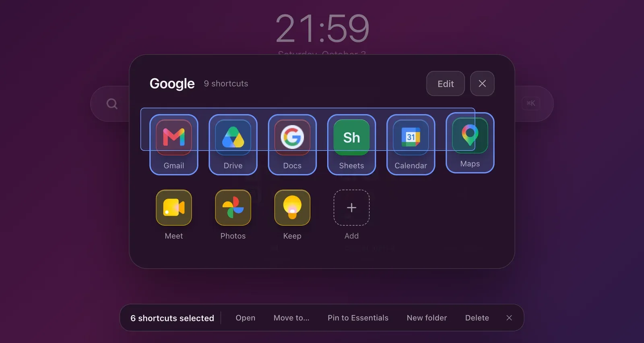Screen dimensions: 644x343
Task: Open the Gmail shortcut
Action: tap(174, 145)
